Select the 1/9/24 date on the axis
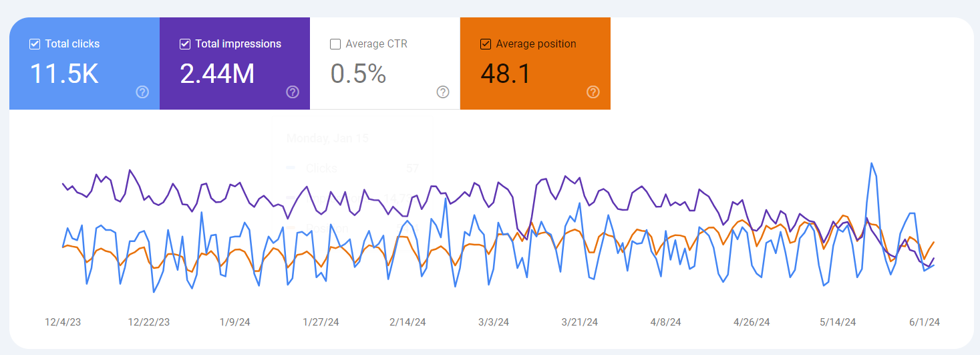The height and width of the screenshot is (355, 980). 234,322
